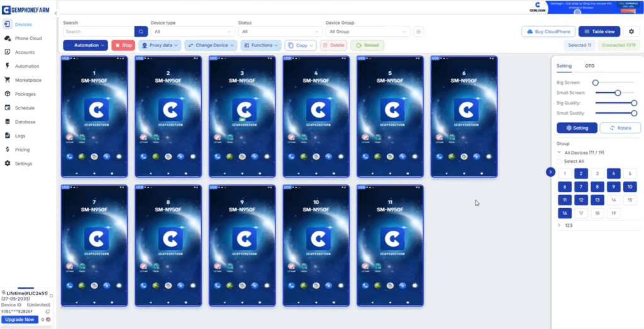644x329 pixels.
Task: Go to the Accounts page
Action: pos(25,52)
